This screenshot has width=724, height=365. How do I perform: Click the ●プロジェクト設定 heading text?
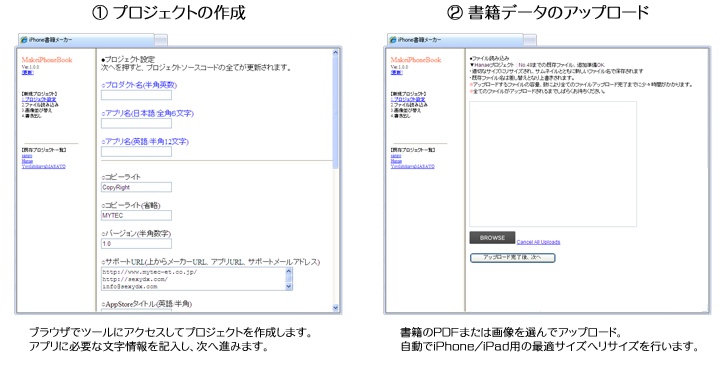[x=128, y=59]
